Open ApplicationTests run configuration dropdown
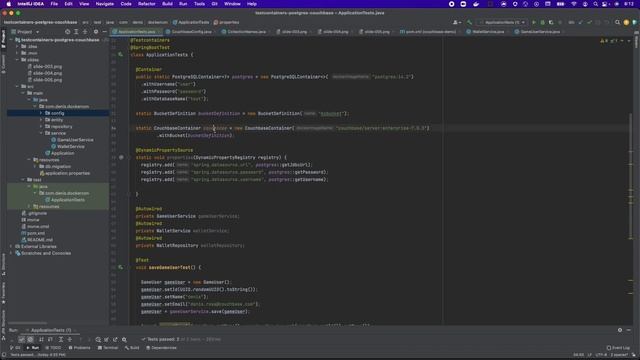 coord(502,22)
